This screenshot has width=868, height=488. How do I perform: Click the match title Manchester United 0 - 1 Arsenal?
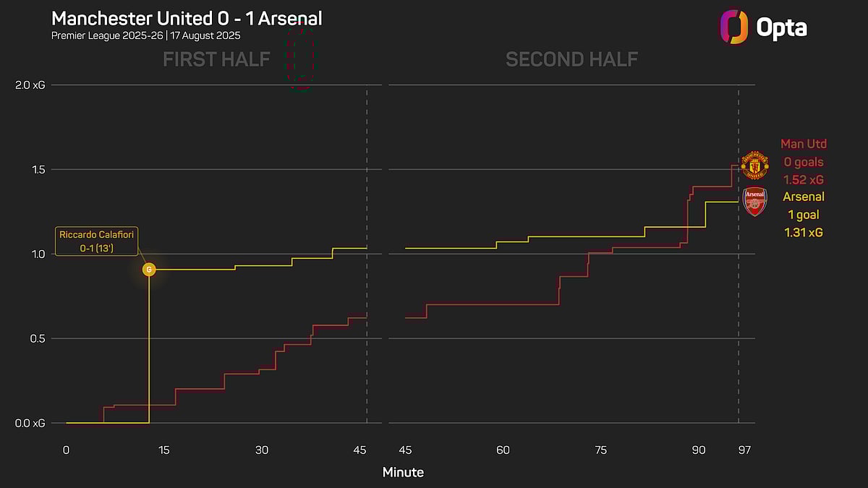tap(187, 18)
